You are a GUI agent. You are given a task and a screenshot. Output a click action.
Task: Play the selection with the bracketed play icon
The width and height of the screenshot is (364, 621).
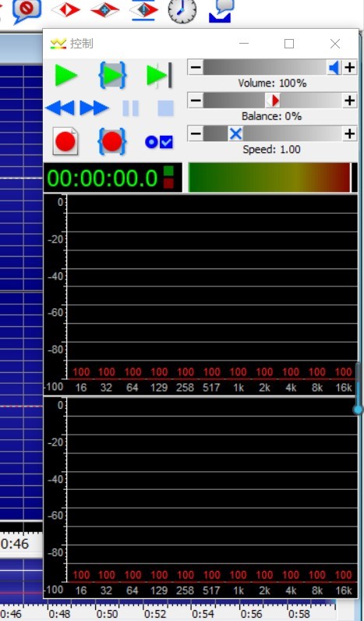tap(113, 75)
